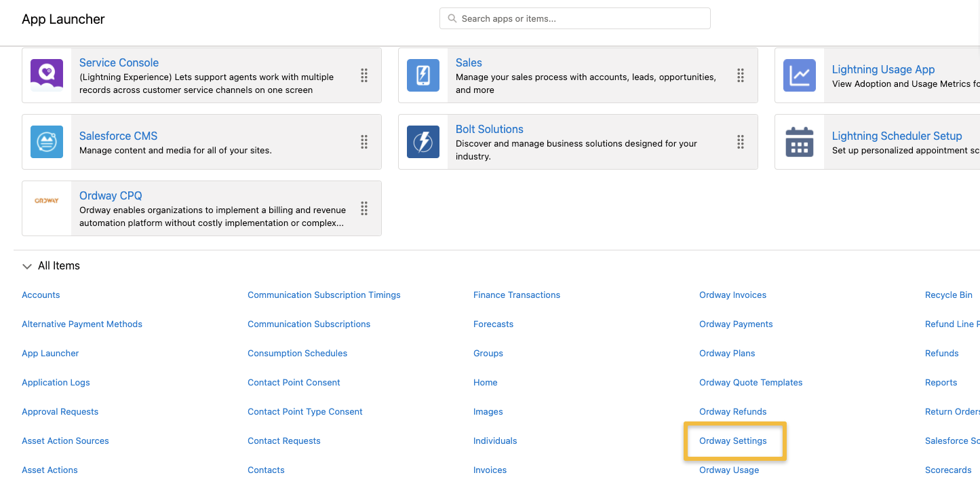Click the Salesforce CMS app icon

pyautogui.click(x=47, y=142)
